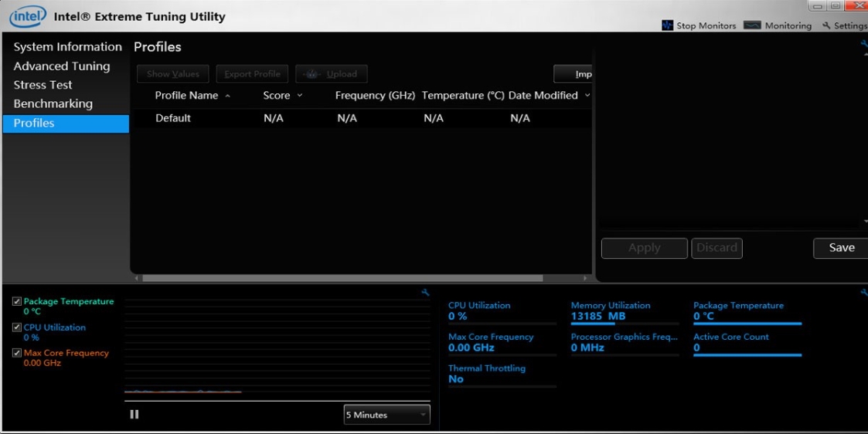The height and width of the screenshot is (434, 868).
Task: Click the wrench icon in the profile details panel
Action: click(863, 44)
